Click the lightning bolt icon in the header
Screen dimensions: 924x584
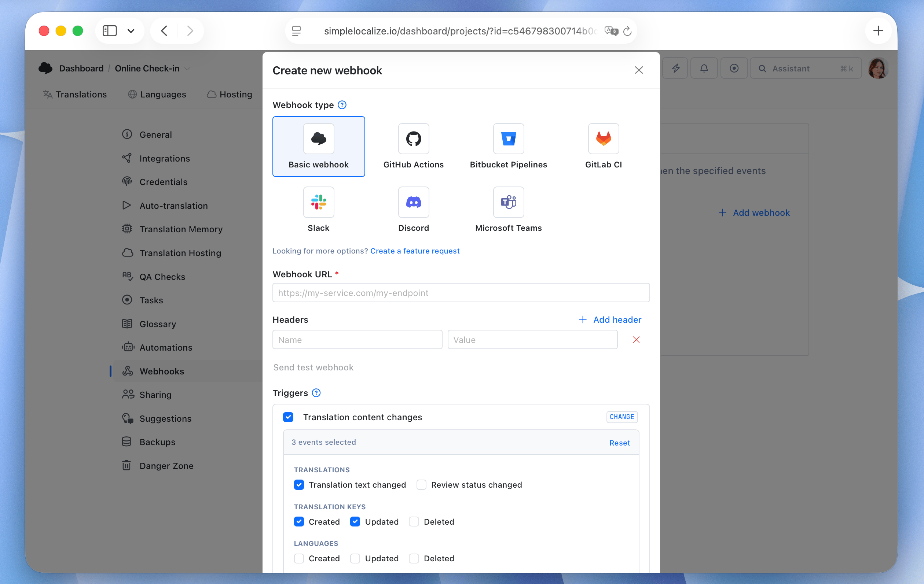coord(675,68)
